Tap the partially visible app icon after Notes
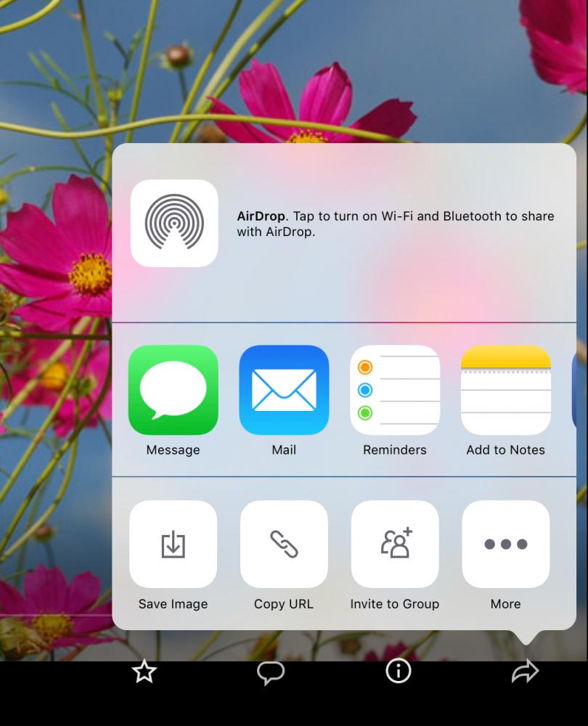 574,390
